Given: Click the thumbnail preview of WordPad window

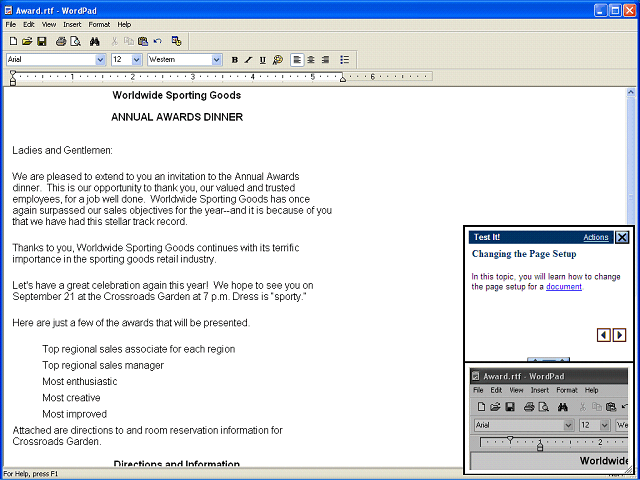Looking at the screenshot, I should click(x=549, y=418).
